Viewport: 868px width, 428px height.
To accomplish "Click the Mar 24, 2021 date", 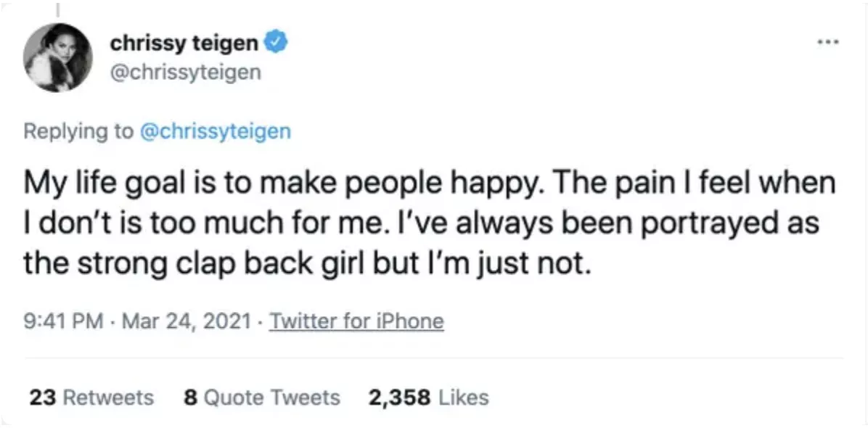I will tap(185, 321).
